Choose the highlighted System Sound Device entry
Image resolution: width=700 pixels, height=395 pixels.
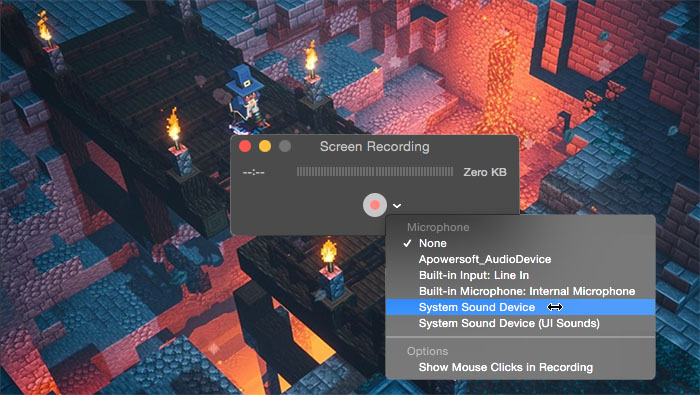pos(521,307)
